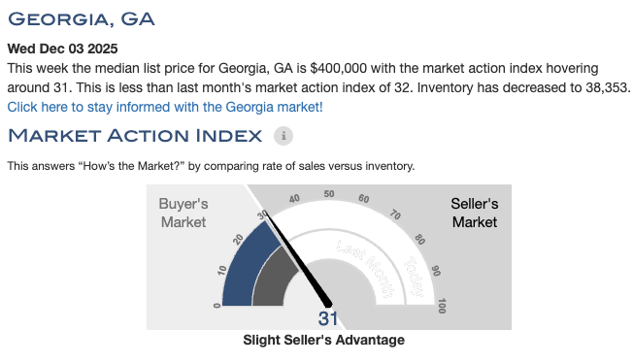Click the 100 tick label on gauge
This screenshot has width=633, height=364.
pos(442,306)
